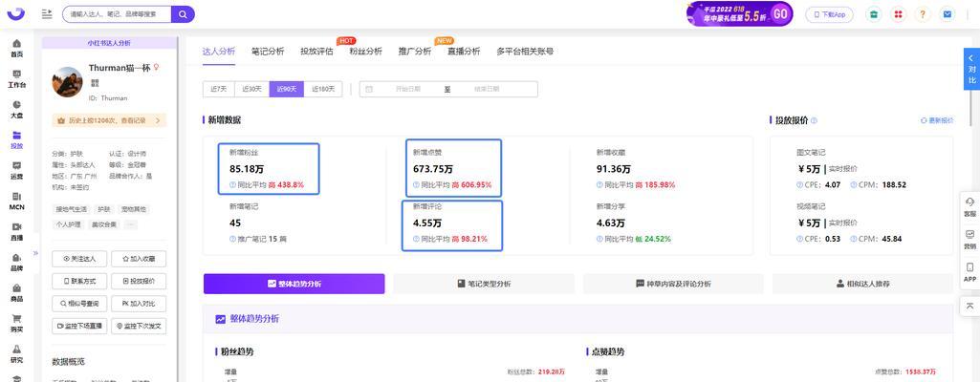Click the 监控下次发文 button

(x=139, y=326)
